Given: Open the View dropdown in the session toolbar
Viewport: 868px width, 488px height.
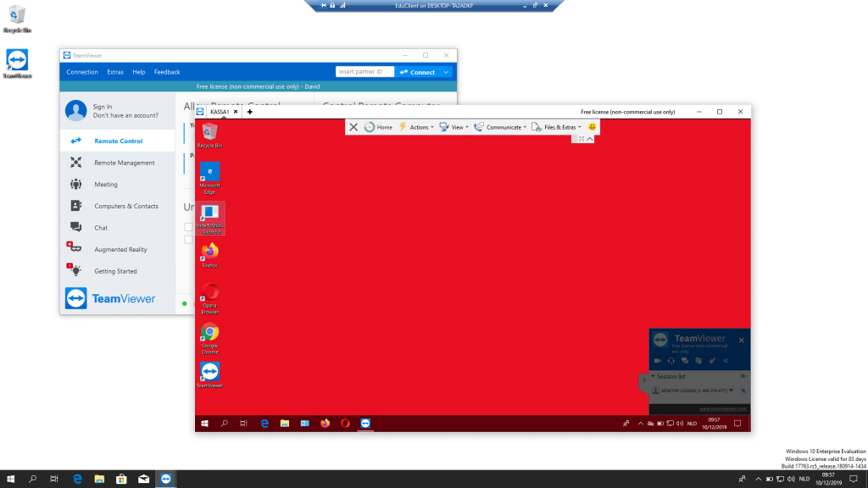Looking at the screenshot, I should coord(454,127).
